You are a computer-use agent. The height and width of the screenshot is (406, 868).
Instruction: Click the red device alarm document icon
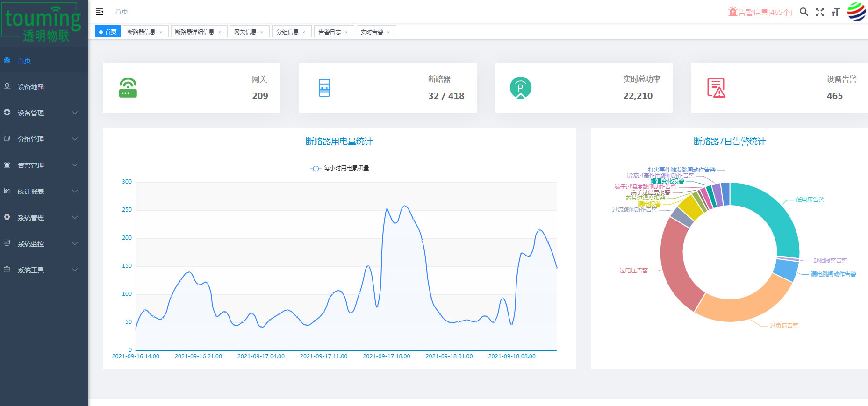coord(716,88)
